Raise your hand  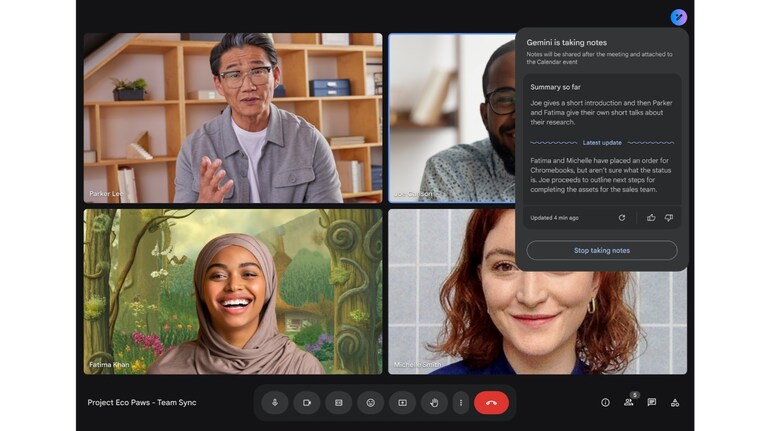pyautogui.click(x=434, y=403)
